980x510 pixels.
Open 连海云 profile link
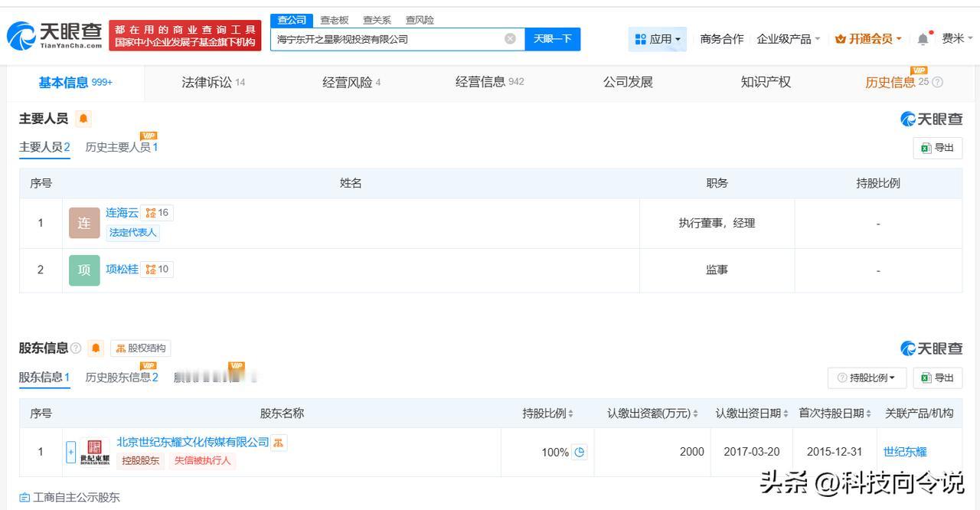[x=122, y=213]
